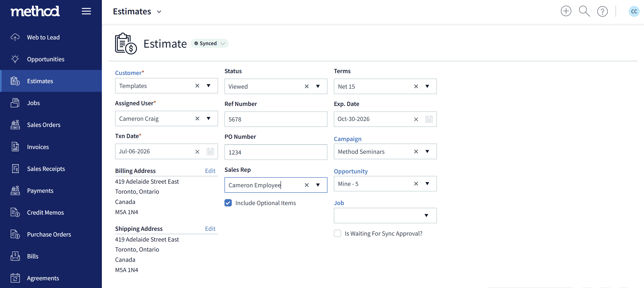Viewport: 644px width, 288px height.
Task: Expand the Assigned User dropdown arrow
Action: [209, 118]
